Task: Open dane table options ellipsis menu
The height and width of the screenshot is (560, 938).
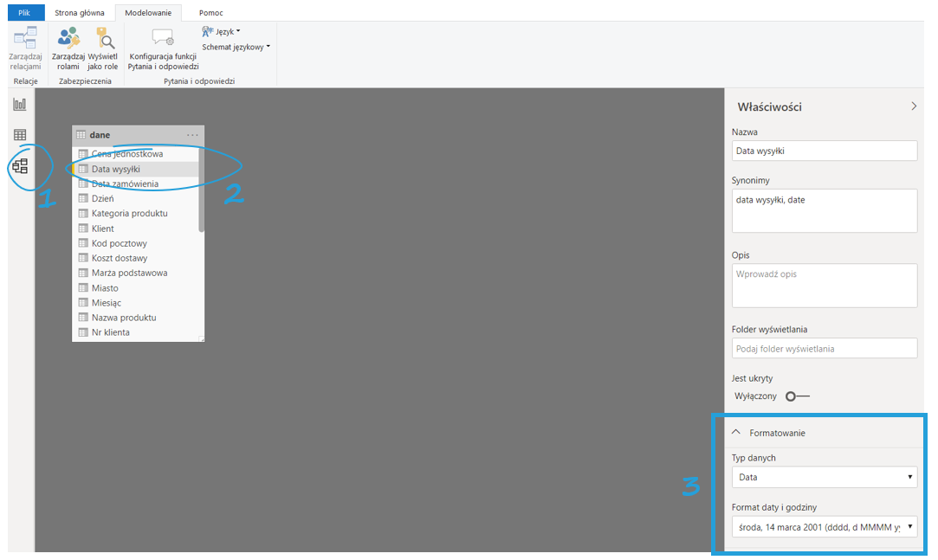Action: [192, 135]
